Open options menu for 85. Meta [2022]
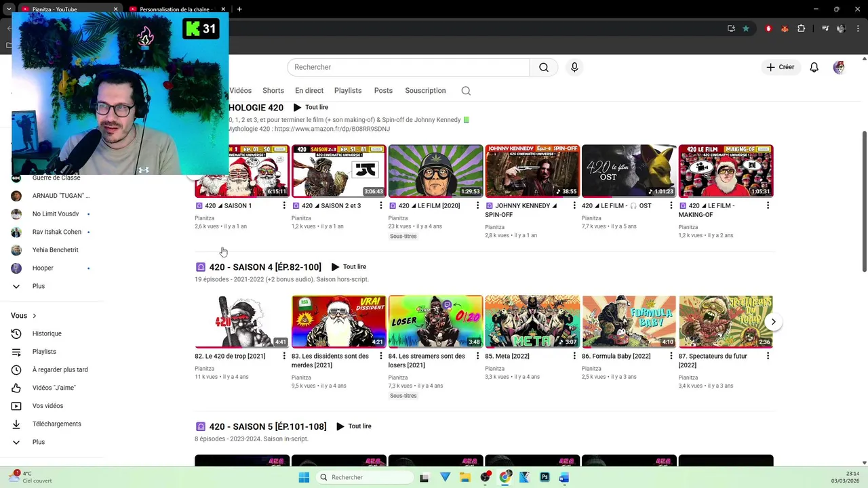Image resolution: width=868 pixels, height=488 pixels. point(574,357)
